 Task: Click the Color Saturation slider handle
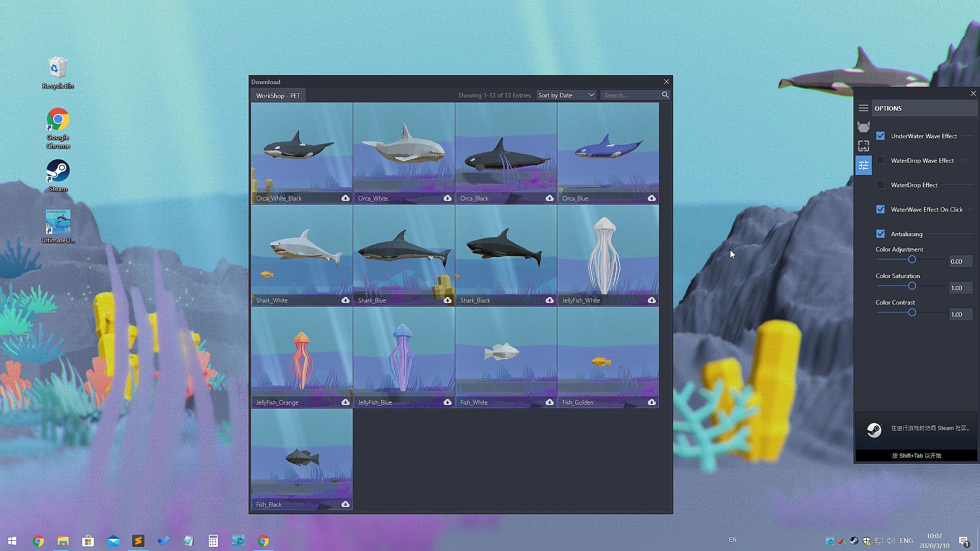coord(912,286)
